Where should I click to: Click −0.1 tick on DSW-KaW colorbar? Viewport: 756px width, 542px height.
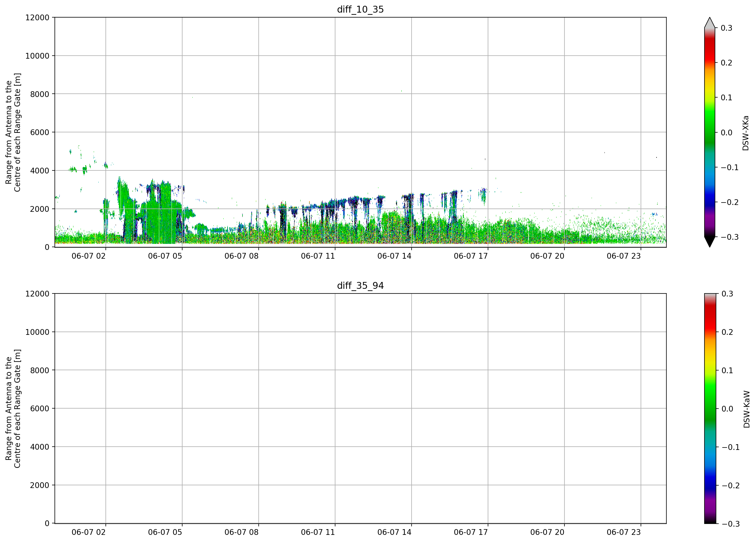pyautogui.click(x=731, y=447)
